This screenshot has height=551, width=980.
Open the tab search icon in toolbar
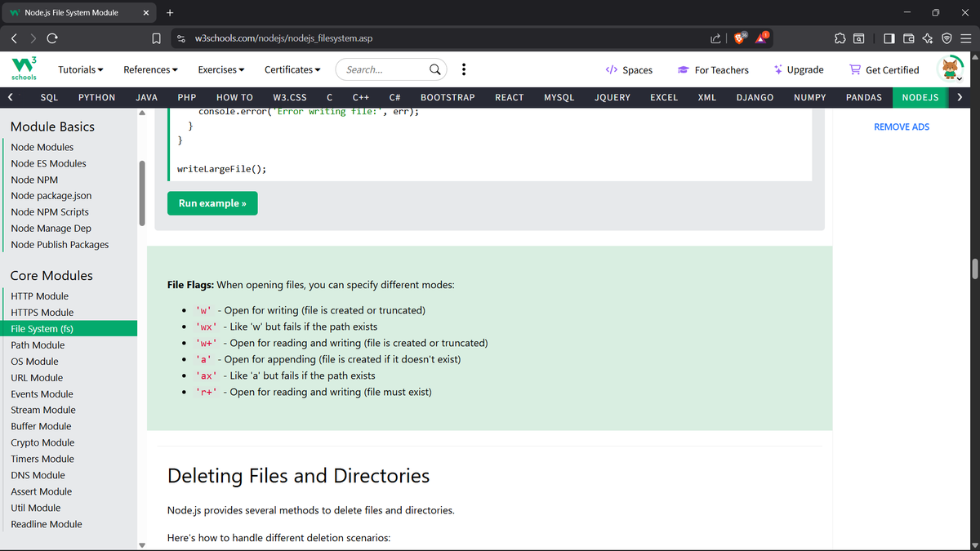pos(858,38)
